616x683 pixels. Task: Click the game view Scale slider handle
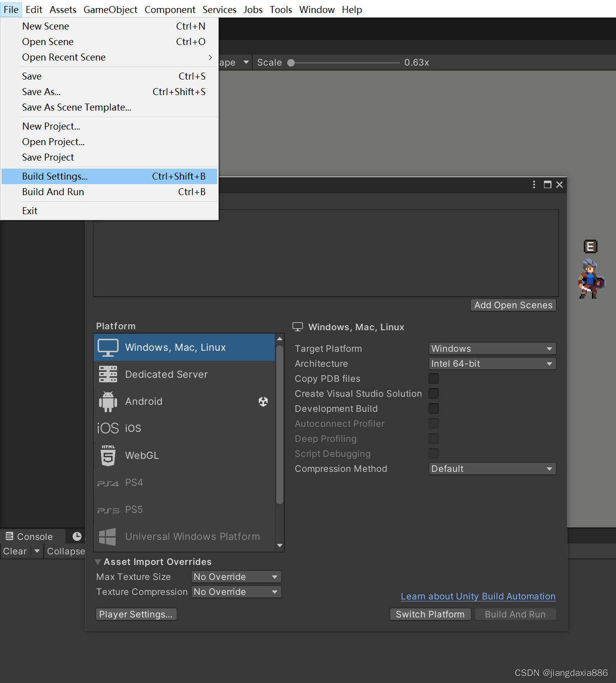pos(291,63)
